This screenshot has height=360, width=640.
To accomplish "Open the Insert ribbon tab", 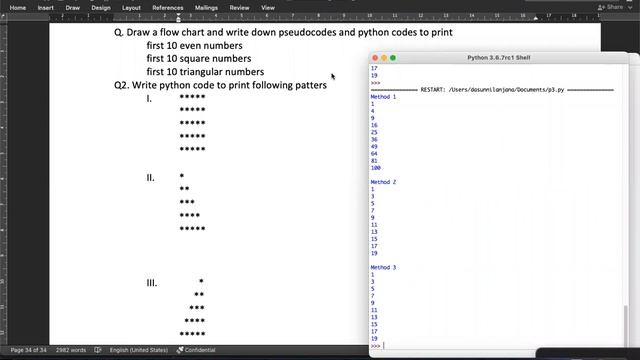I will pos(45,8).
